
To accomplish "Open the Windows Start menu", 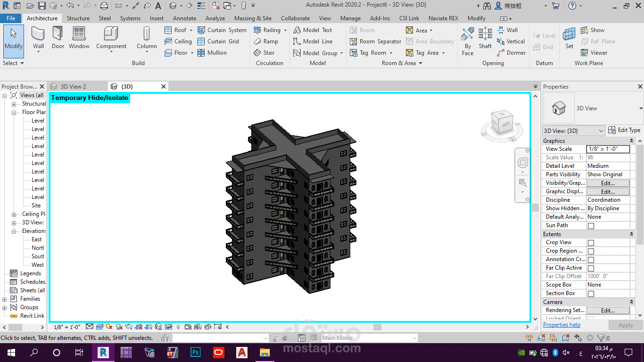I will [x=10, y=352].
